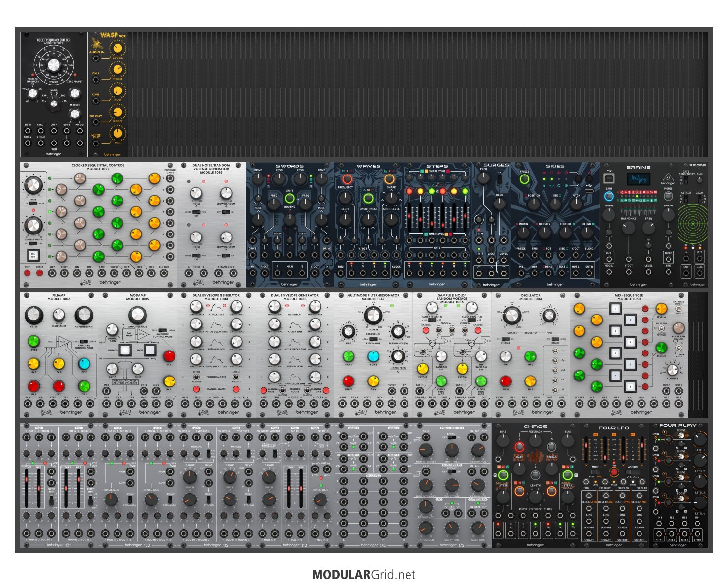The height and width of the screenshot is (585, 728).
Task: Toggle SLOW RANDOM A off/on switch
Action: tap(226, 212)
